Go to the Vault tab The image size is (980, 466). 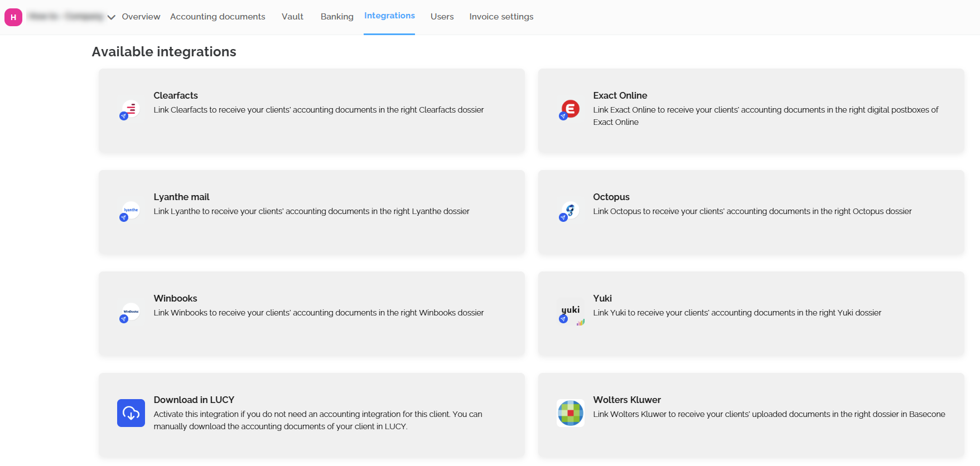[x=292, y=17]
